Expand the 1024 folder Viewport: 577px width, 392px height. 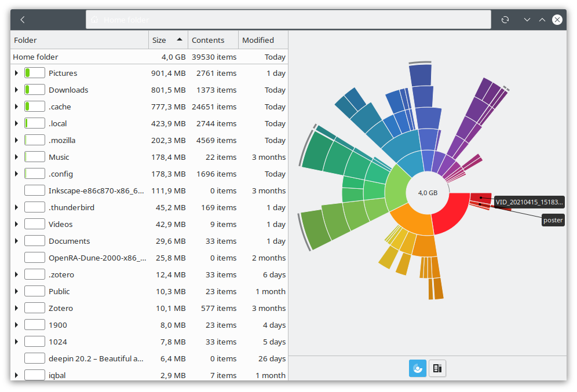(16, 342)
